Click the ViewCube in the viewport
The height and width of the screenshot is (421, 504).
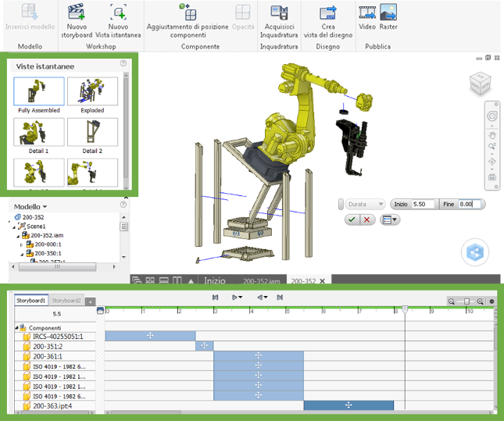[481, 84]
